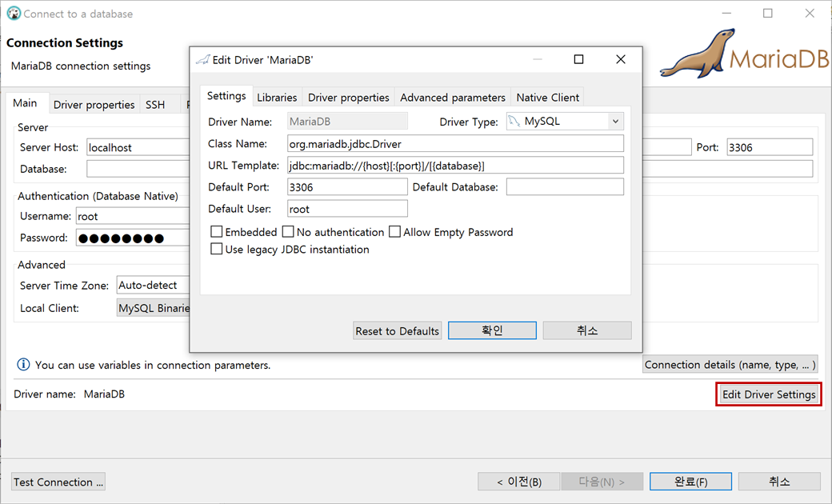Open the Native Client tab

point(547,98)
